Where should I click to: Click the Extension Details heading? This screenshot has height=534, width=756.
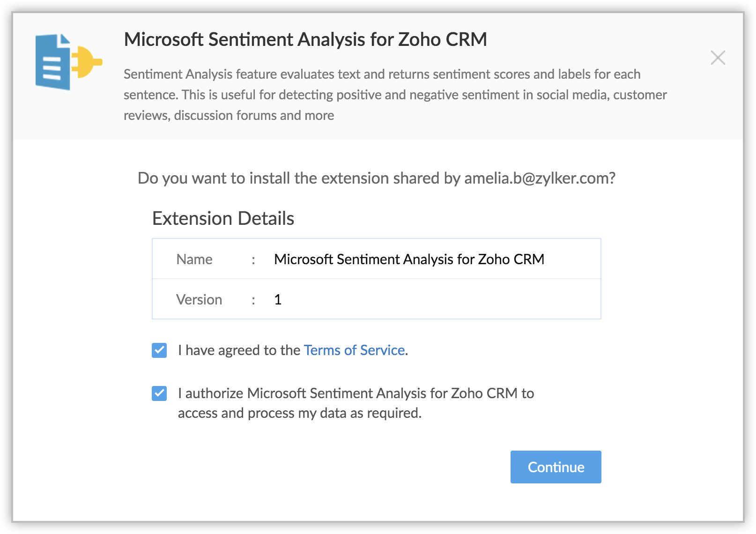(x=223, y=219)
